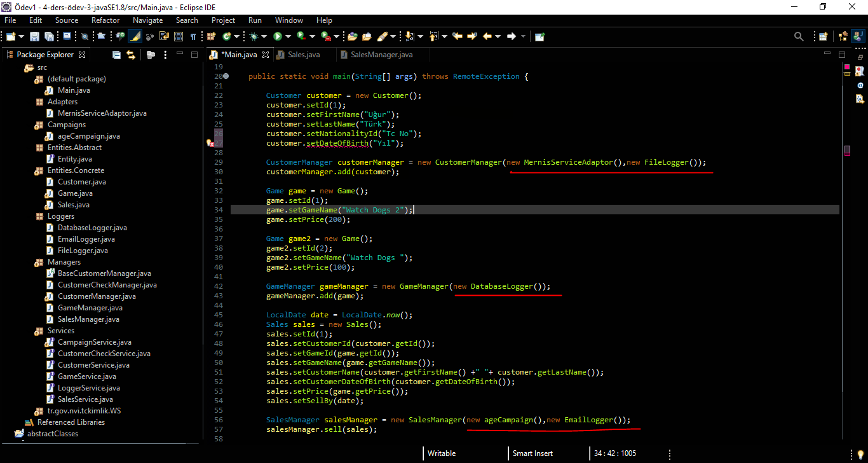Viewport: 868px width, 463px height.
Task: Launch Debug mode with the bug icon
Action: (x=255, y=36)
